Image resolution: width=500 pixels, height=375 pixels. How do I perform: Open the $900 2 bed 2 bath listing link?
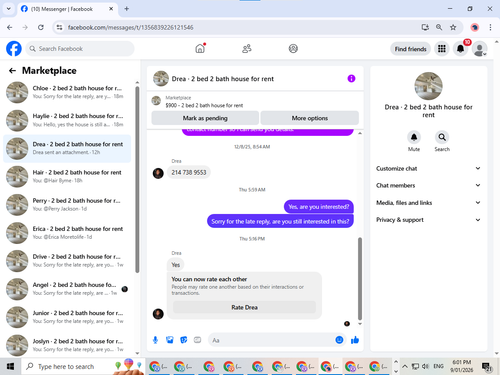204,105
